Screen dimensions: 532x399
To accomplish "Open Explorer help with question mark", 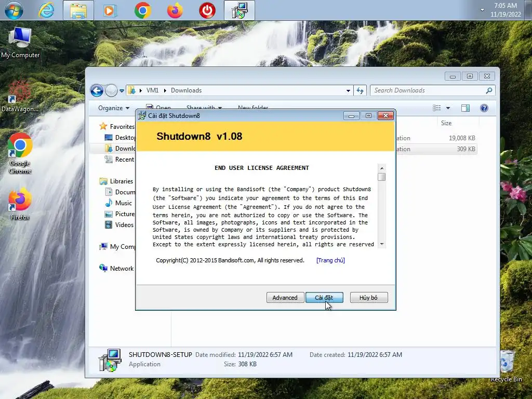I will coord(484,108).
